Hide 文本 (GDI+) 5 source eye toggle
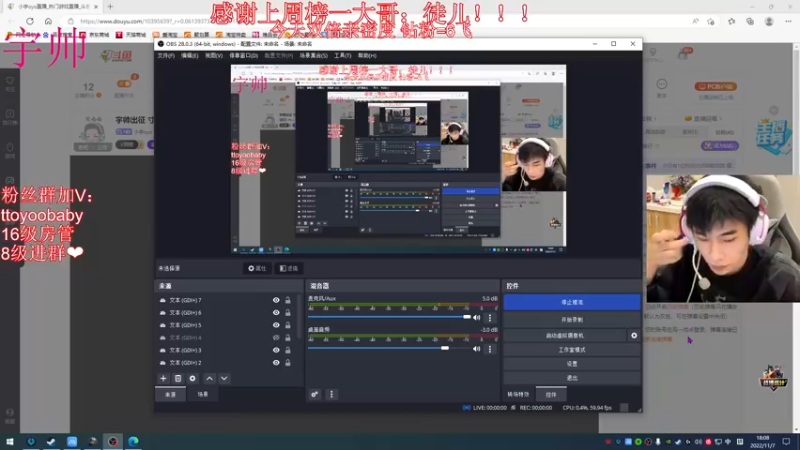This screenshot has height=450, width=800. pos(276,325)
